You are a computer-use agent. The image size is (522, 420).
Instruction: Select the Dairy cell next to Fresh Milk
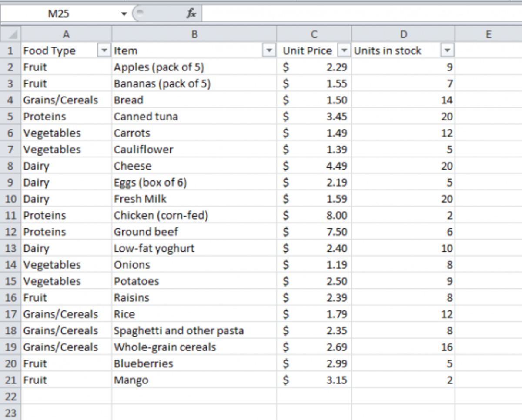point(65,199)
